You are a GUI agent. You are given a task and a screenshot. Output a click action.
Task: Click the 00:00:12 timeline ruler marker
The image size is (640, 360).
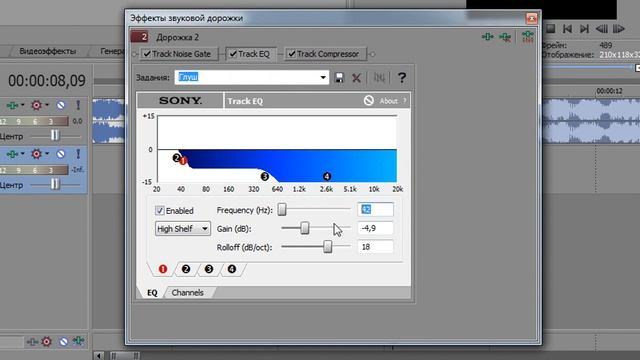(x=609, y=91)
